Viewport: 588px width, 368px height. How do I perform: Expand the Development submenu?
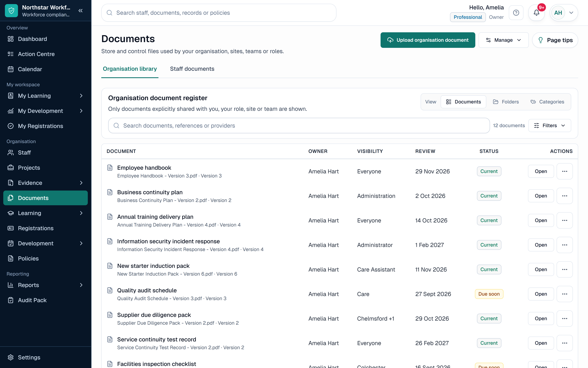[81, 243]
